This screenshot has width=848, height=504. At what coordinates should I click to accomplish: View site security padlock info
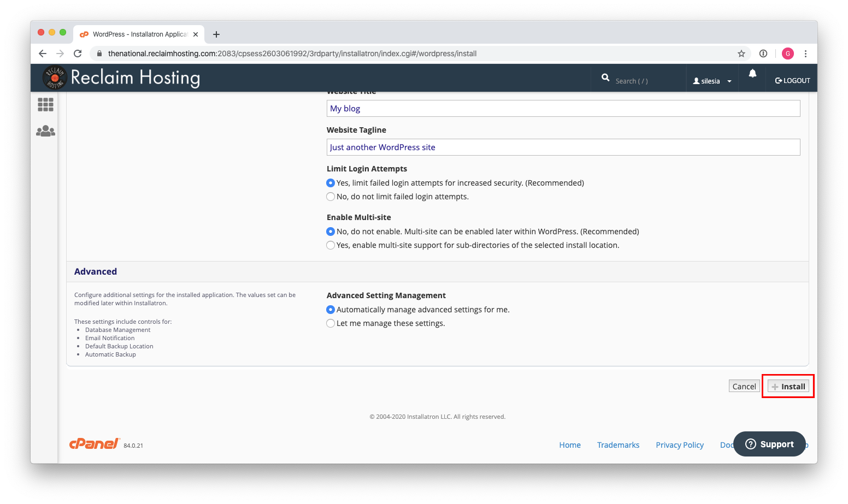99,54
